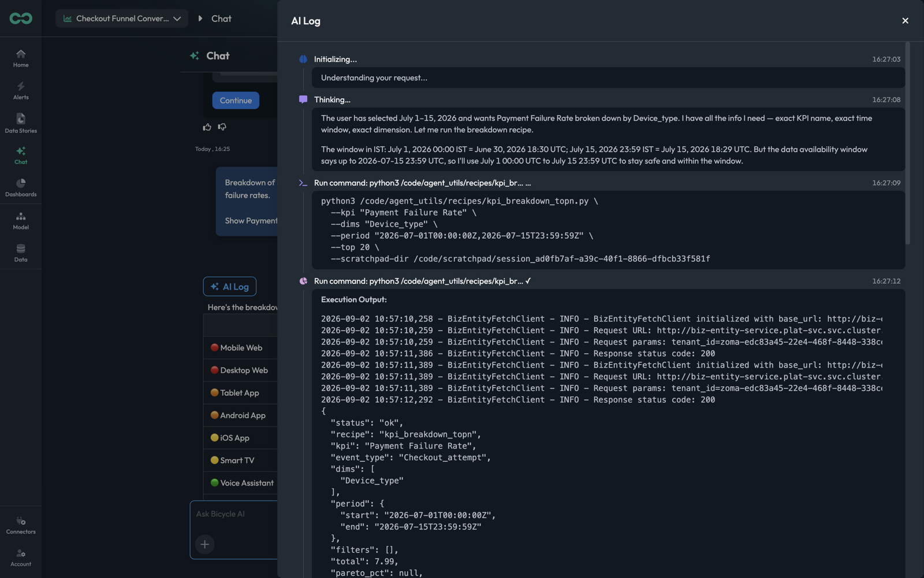Viewport: 924px width, 578px height.
Task: Click the 'Today, 16:25' timestamp in chat
Action: (x=213, y=149)
